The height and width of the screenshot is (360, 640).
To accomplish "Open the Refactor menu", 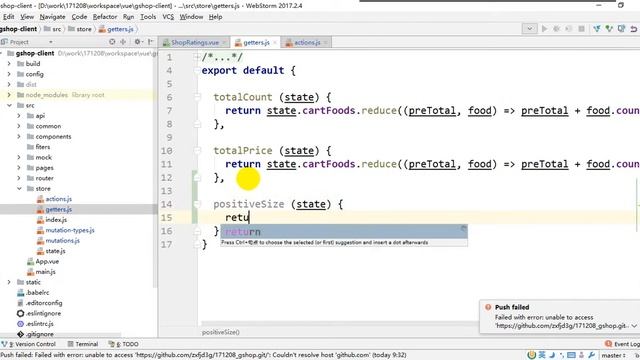I will tap(105, 17).
